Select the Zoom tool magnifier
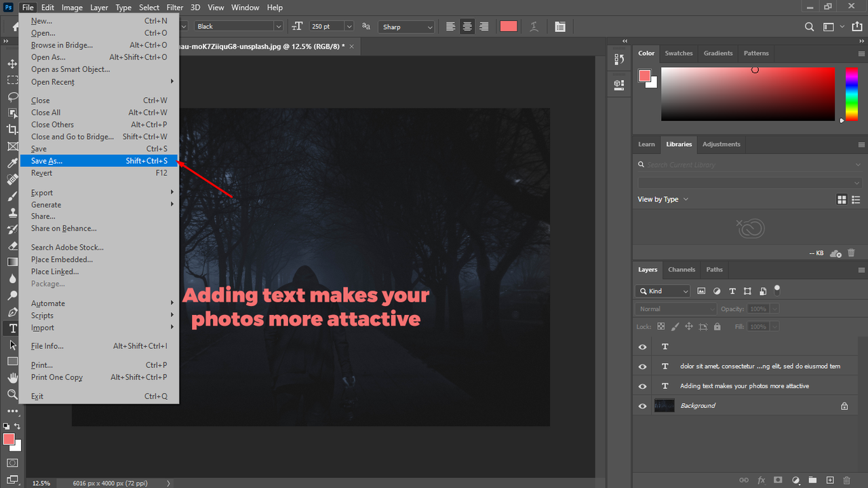The image size is (868, 488). click(x=12, y=394)
